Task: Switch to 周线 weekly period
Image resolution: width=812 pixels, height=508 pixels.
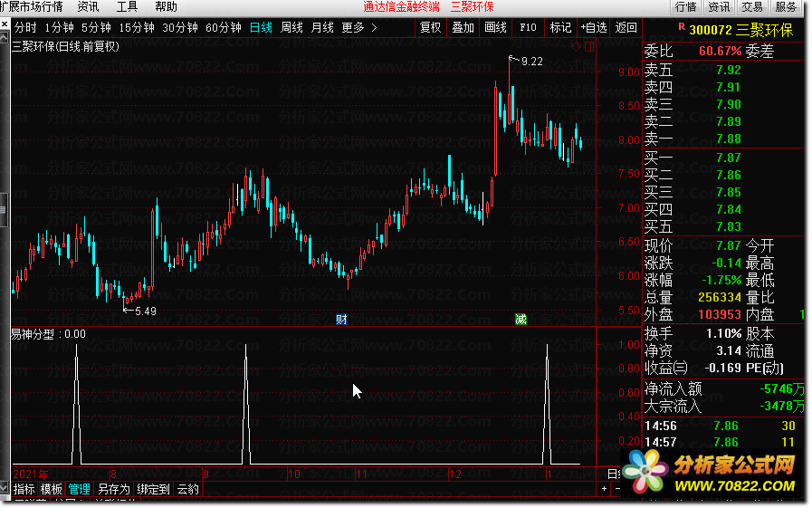Action: (291, 27)
